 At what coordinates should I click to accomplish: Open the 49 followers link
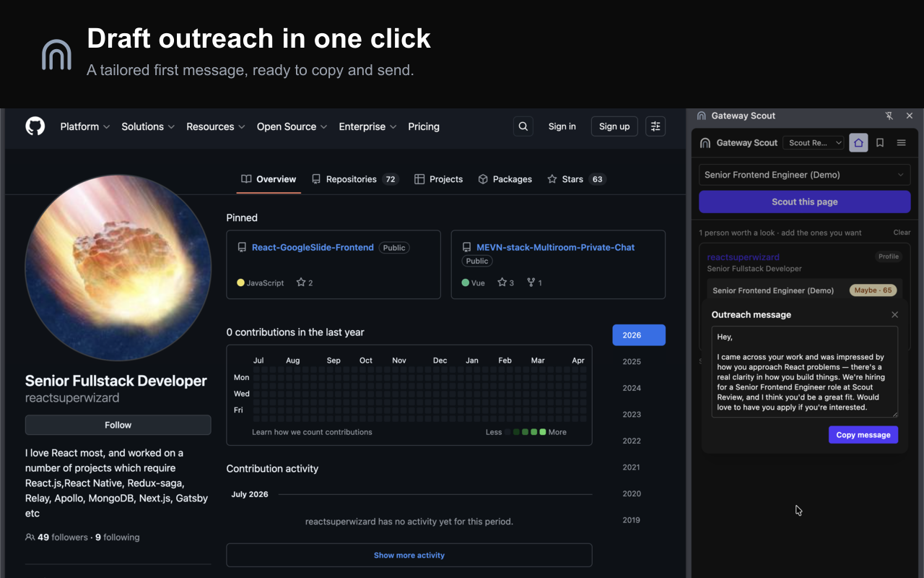pos(63,537)
